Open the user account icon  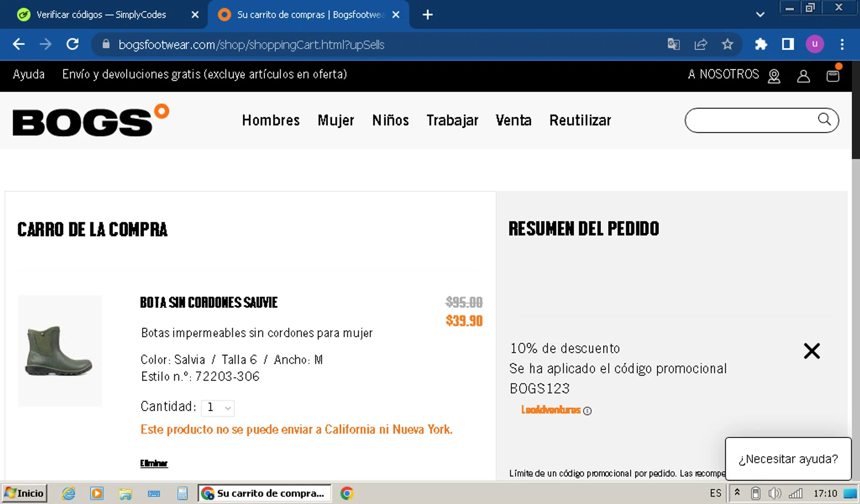pos(803,76)
